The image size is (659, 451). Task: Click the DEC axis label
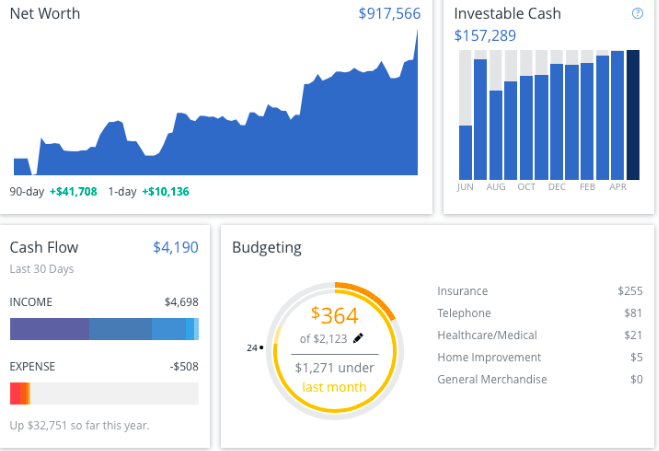(557, 187)
